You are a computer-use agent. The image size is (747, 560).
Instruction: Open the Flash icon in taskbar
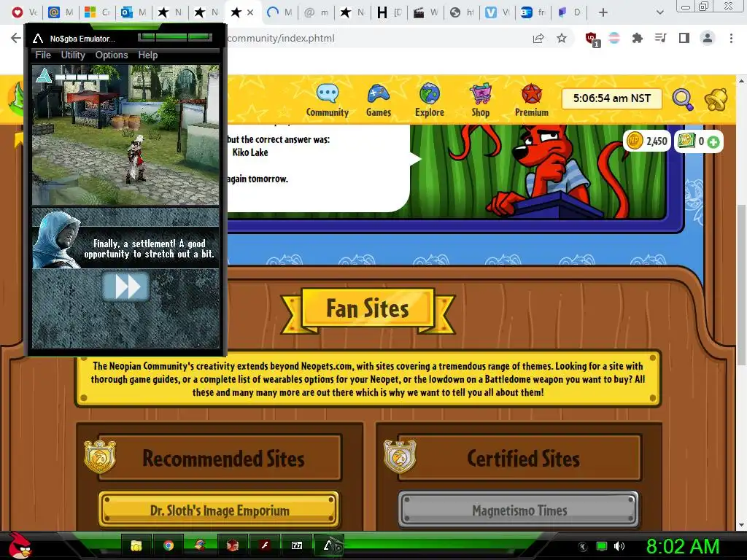pyautogui.click(x=264, y=545)
